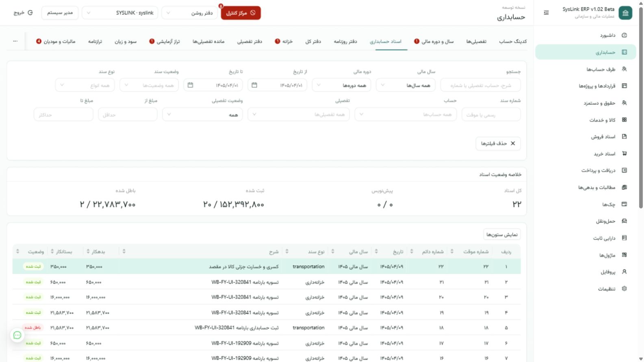Click the دارایی ثابت icon

624,238
